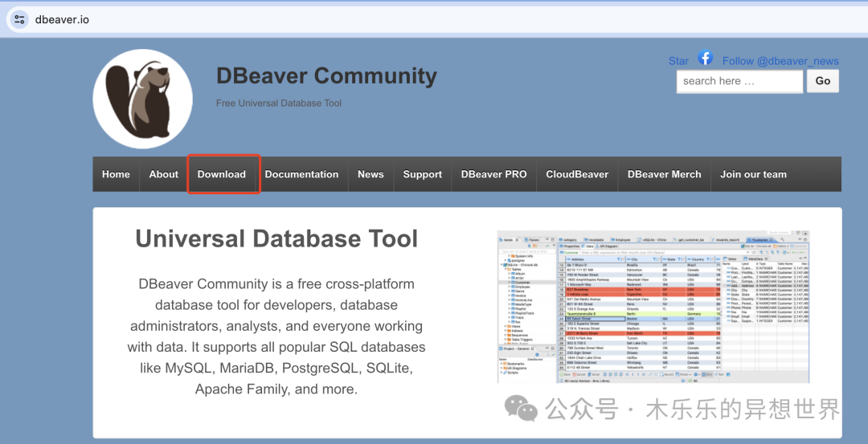Open the About menu item

point(164,174)
